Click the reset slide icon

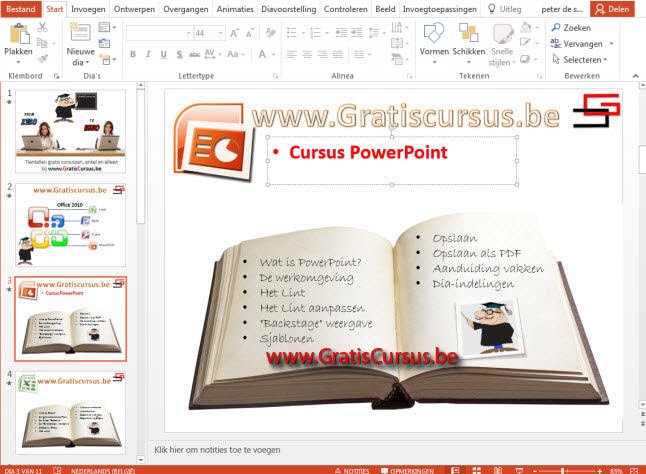(x=104, y=43)
